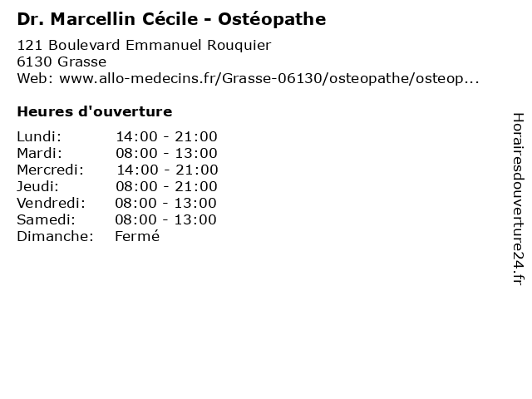Click Mercredi hours 14:00 - 21:00
Screen dimensions: 532x399
[167, 170]
